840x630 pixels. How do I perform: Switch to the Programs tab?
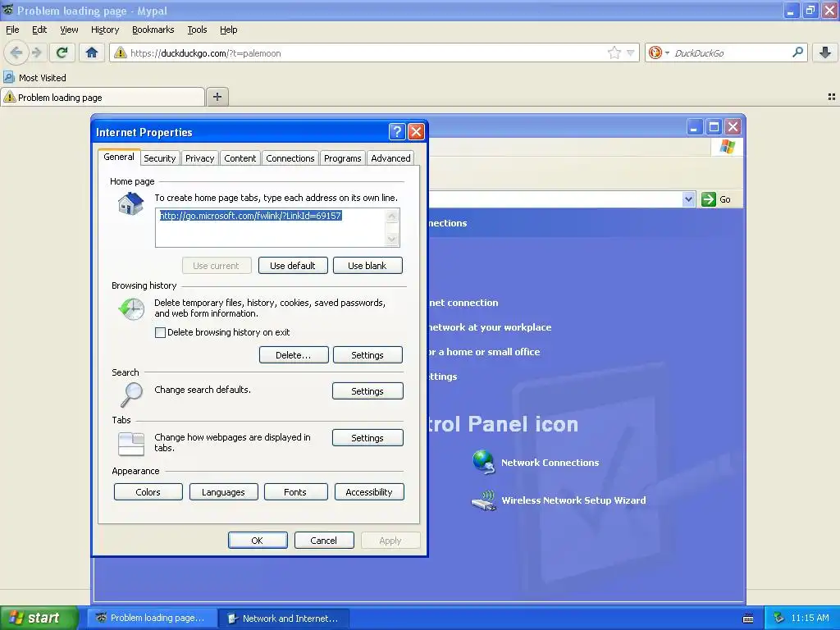pos(342,158)
